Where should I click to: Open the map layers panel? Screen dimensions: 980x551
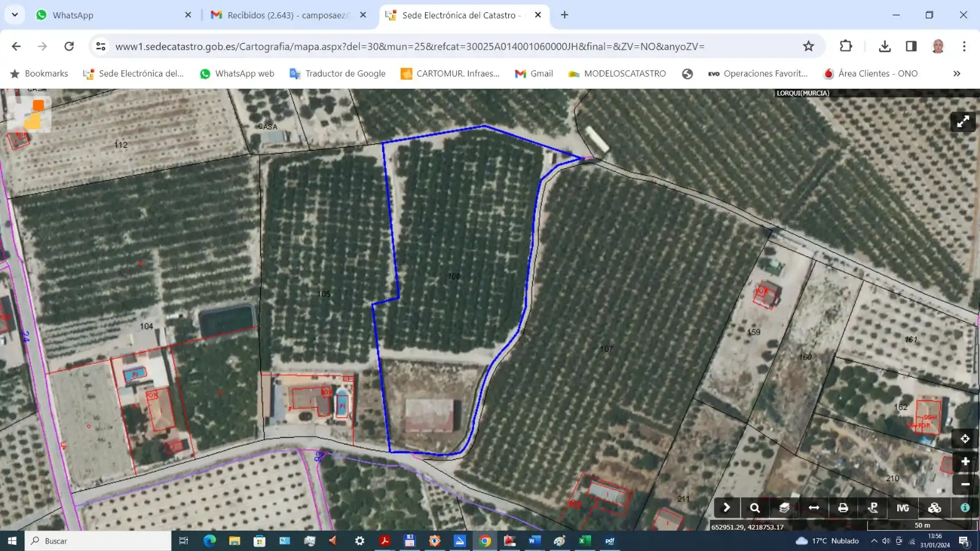(x=784, y=508)
